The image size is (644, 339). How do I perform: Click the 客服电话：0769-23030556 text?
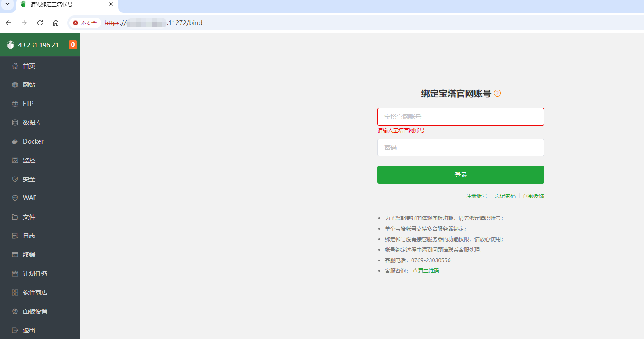[x=417, y=260]
